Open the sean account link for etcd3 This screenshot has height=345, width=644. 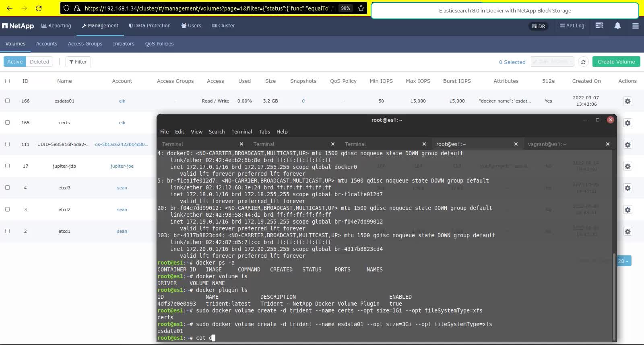(x=122, y=188)
